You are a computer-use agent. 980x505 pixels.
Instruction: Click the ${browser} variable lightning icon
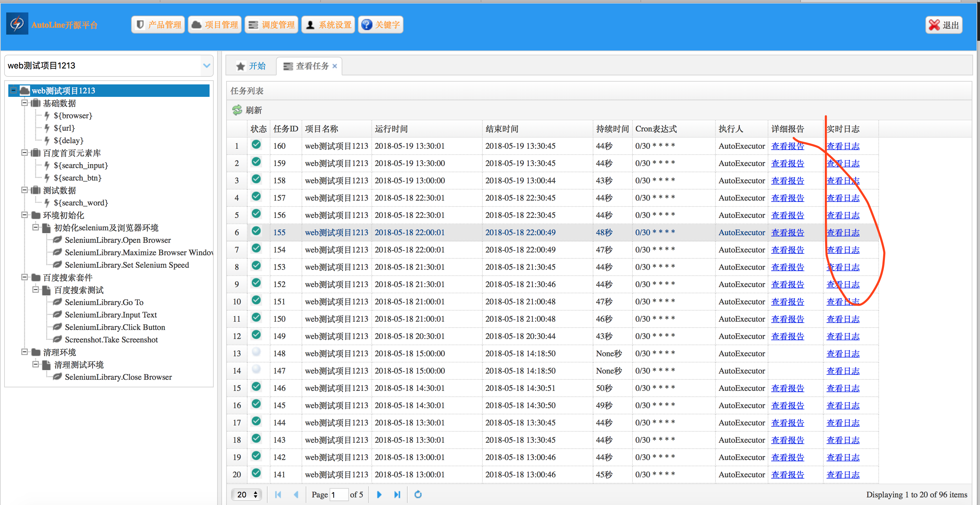47,115
